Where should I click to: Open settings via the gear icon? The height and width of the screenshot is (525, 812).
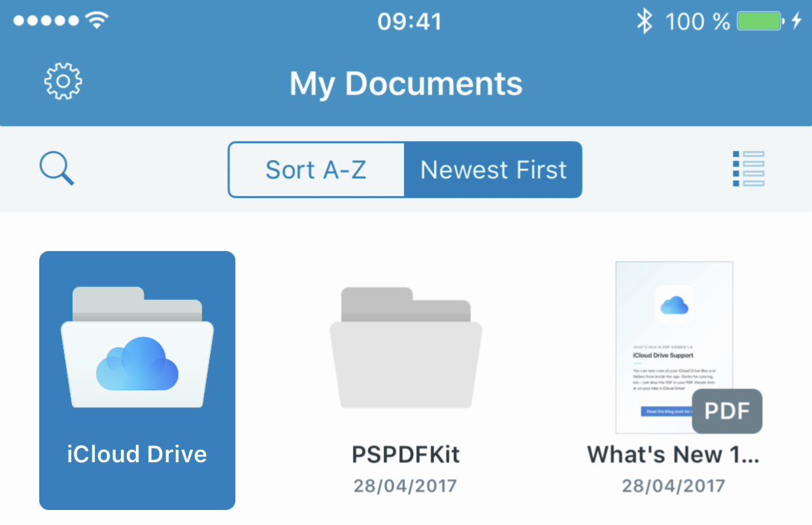63,82
